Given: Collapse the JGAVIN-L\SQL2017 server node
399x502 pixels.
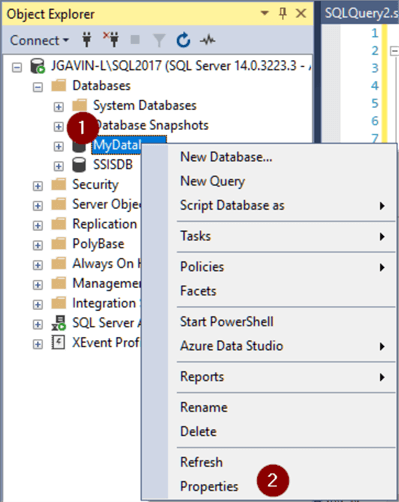Looking at the screenshot, I should (x=17, y=67).
